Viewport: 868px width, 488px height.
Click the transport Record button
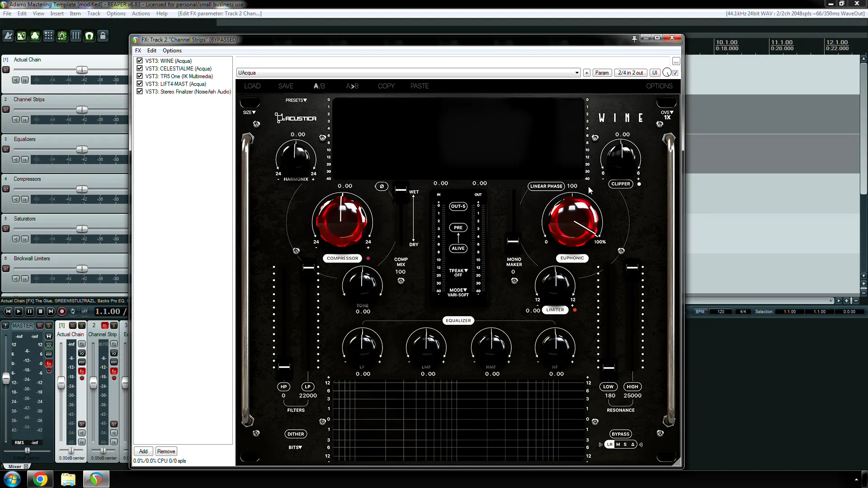point(62,311)
